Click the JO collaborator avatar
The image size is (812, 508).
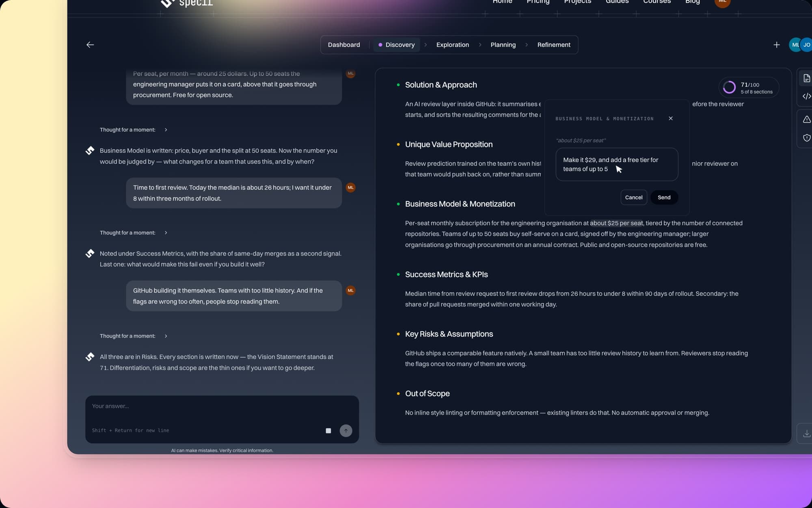(x=806, y=45)
